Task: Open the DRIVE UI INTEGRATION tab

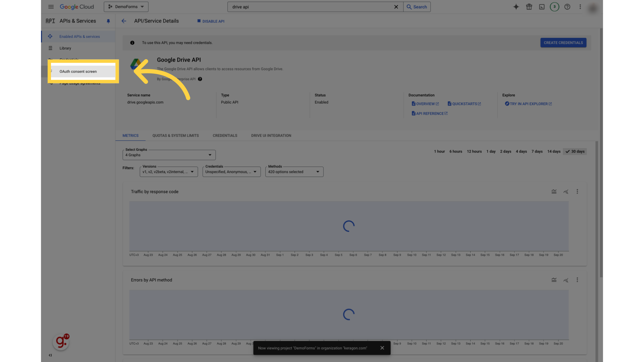Action: click(271, 135)
